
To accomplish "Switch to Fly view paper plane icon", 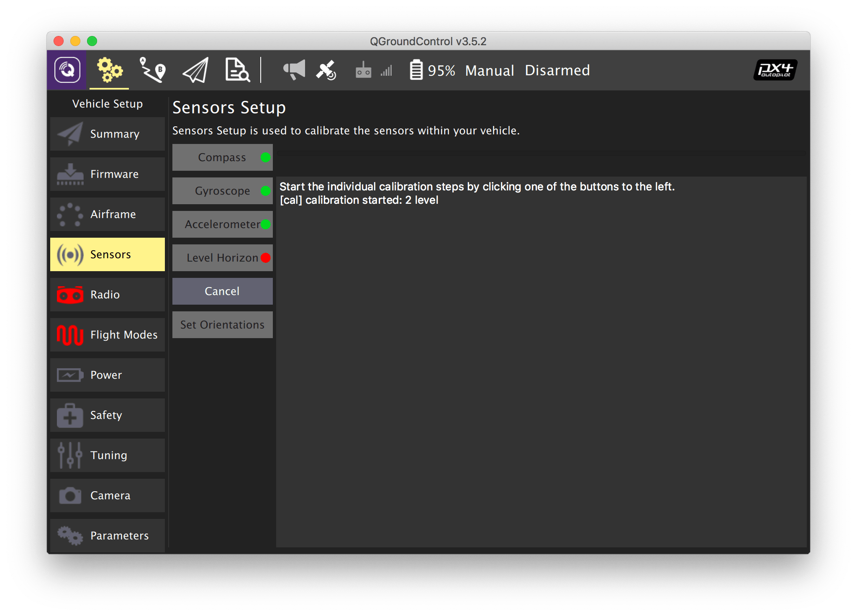I will pyautogui.click(x=196, y=70).
